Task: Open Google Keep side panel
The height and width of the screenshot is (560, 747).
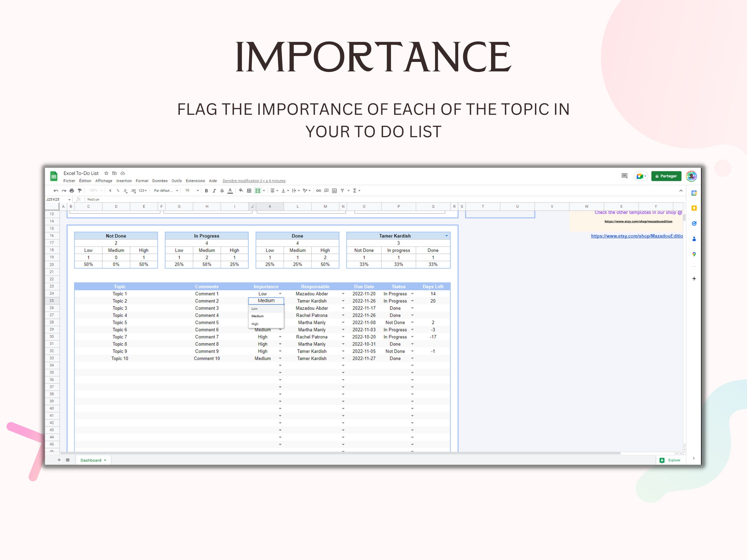Action: click(694, 208)
